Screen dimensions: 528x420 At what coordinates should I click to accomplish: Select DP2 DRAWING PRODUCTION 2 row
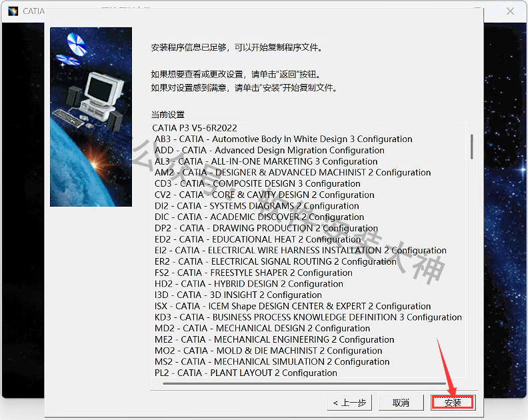pyautogui.click(x=266, y=228)
